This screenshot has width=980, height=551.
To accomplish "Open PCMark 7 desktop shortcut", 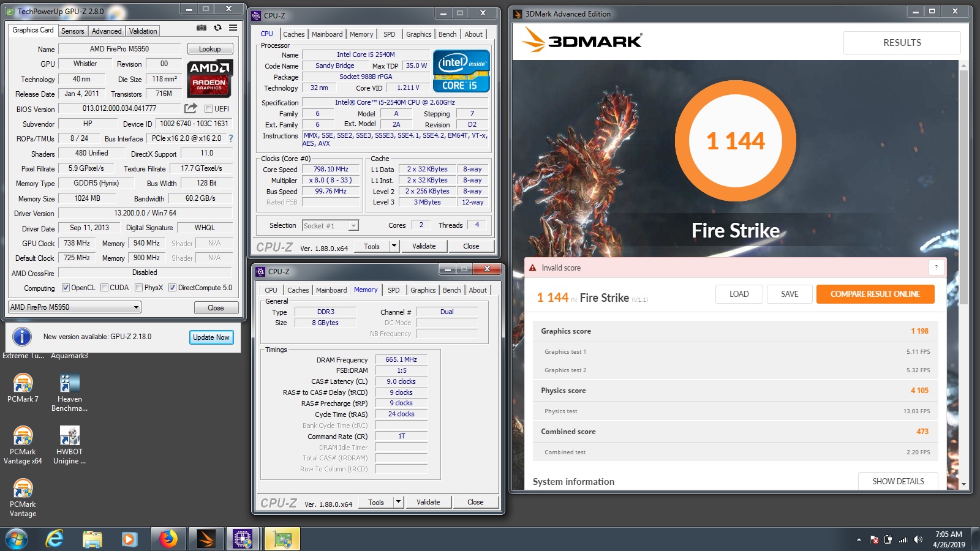I will tap(23, 388).
